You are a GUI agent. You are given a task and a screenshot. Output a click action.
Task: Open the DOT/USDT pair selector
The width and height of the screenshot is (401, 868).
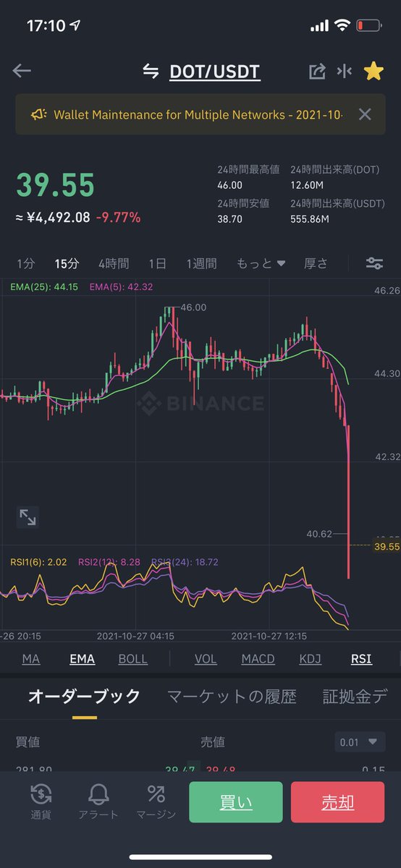(214, 72)
